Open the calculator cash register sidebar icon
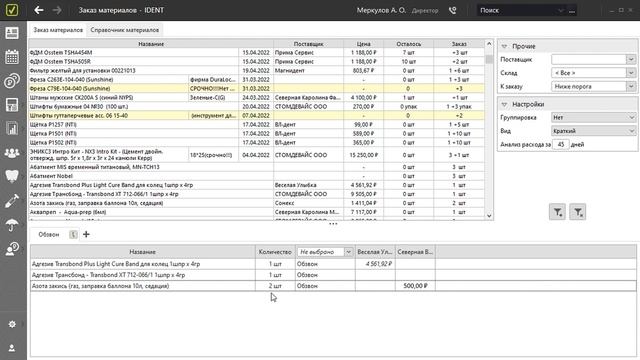 (12, 105)
